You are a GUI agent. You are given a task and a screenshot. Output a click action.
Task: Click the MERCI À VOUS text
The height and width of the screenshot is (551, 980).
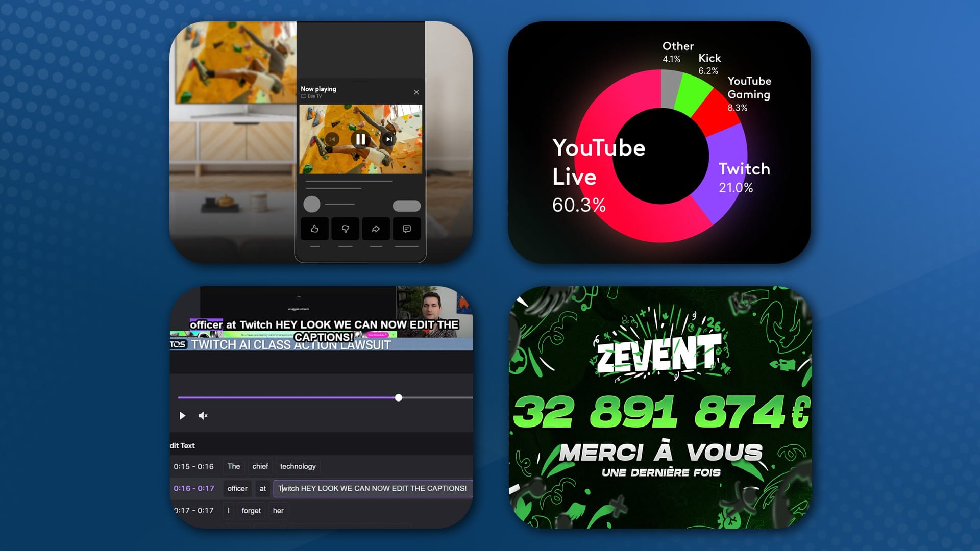click(x=660, y=452)
